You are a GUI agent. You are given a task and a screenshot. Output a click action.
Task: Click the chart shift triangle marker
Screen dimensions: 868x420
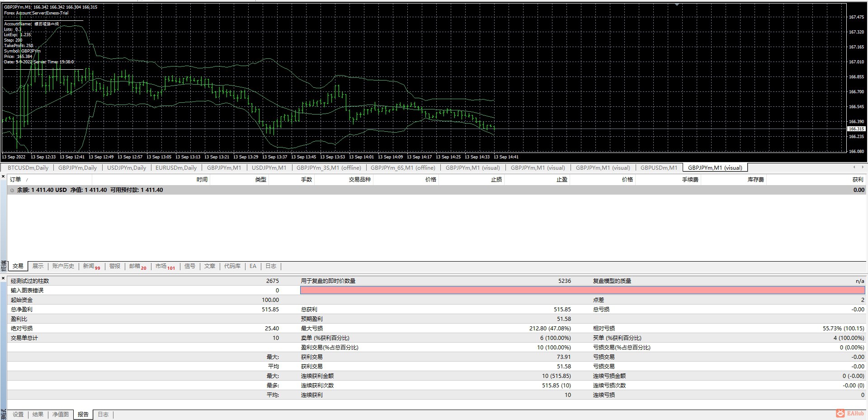click(677, 4)
